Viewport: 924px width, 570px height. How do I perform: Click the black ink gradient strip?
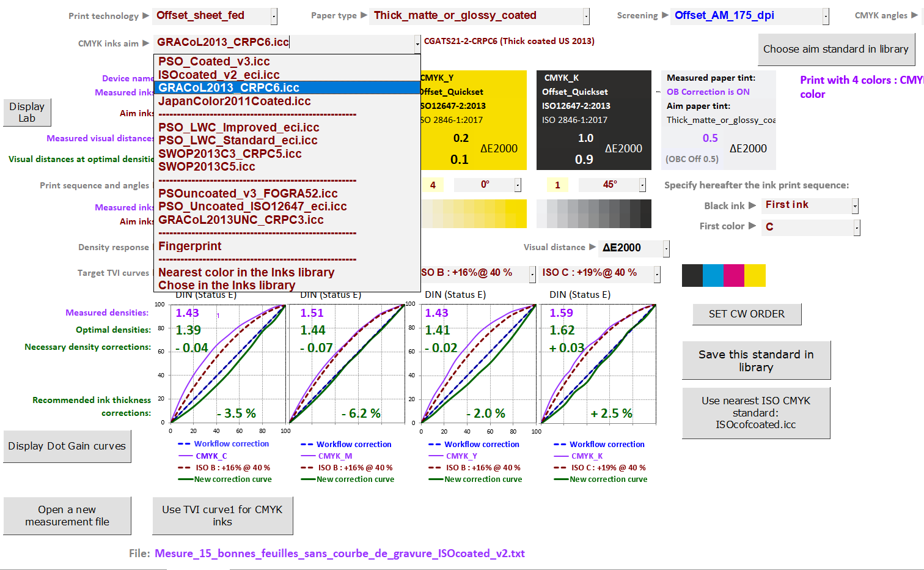[593, 213]
